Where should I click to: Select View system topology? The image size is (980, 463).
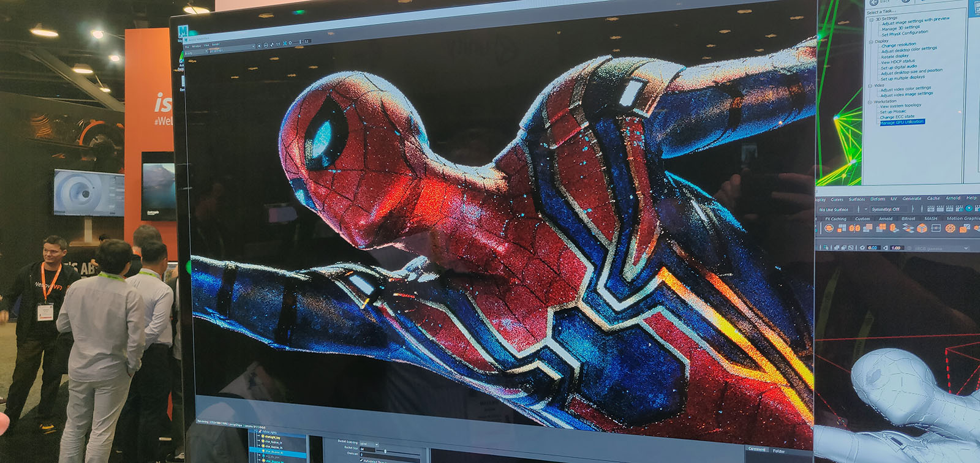tap(901, 106)
